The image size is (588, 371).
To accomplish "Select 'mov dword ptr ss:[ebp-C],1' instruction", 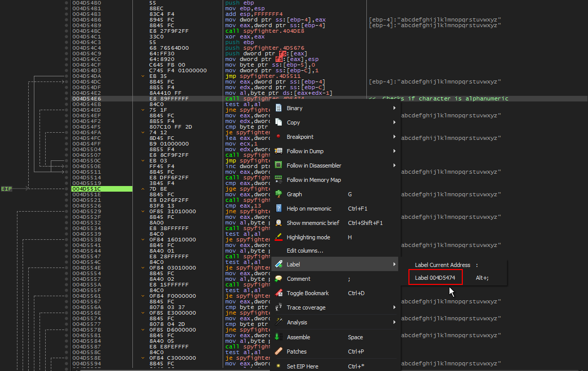I will click(272, 70).
